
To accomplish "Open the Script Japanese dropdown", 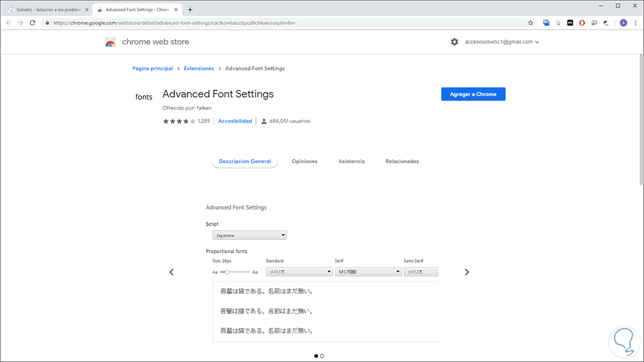I will [x=250, y=235].
